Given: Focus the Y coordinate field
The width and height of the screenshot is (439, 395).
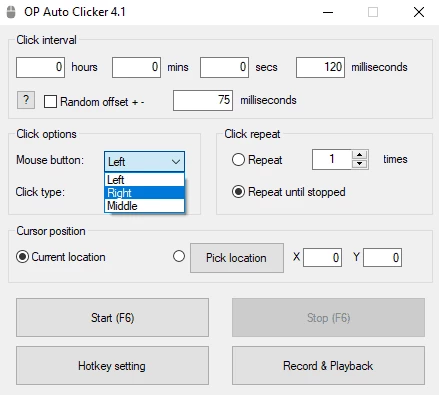Looking at the screenshot, I should 382,257.
